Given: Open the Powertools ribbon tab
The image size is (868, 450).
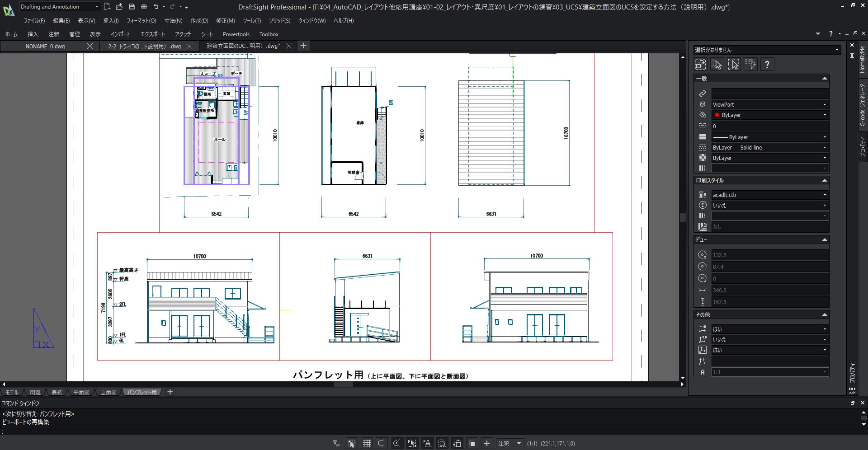Looking at the screenshot, I should tap(236, 34).
